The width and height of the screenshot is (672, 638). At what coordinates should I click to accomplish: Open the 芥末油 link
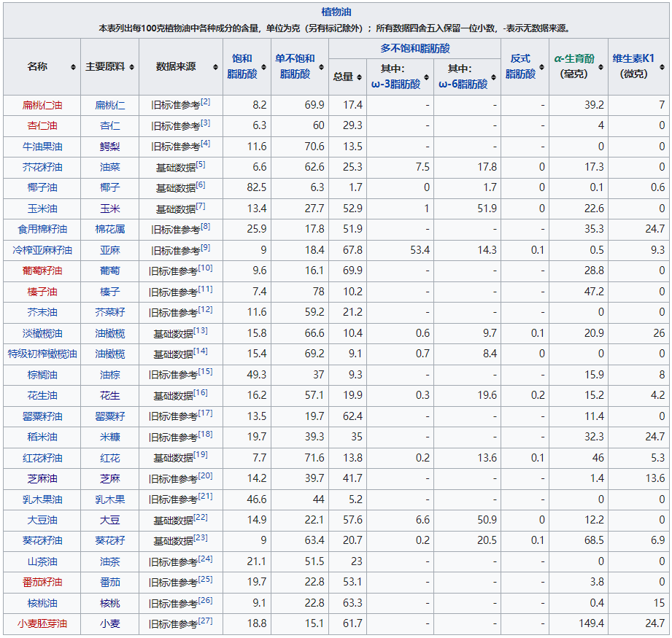point(42,312)
